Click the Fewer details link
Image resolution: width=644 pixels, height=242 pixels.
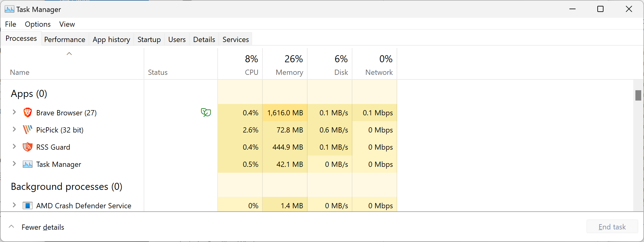(x=43, y=227)
